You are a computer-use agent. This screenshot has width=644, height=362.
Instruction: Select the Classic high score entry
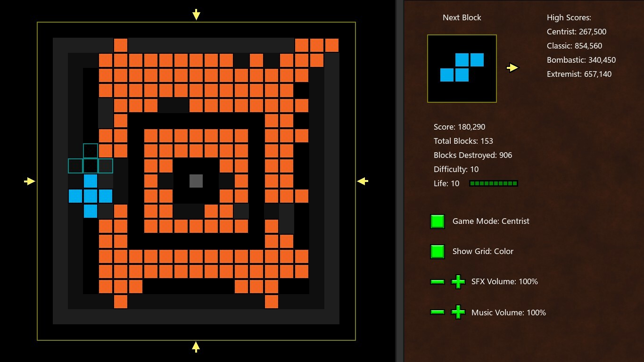coord(574,46)
